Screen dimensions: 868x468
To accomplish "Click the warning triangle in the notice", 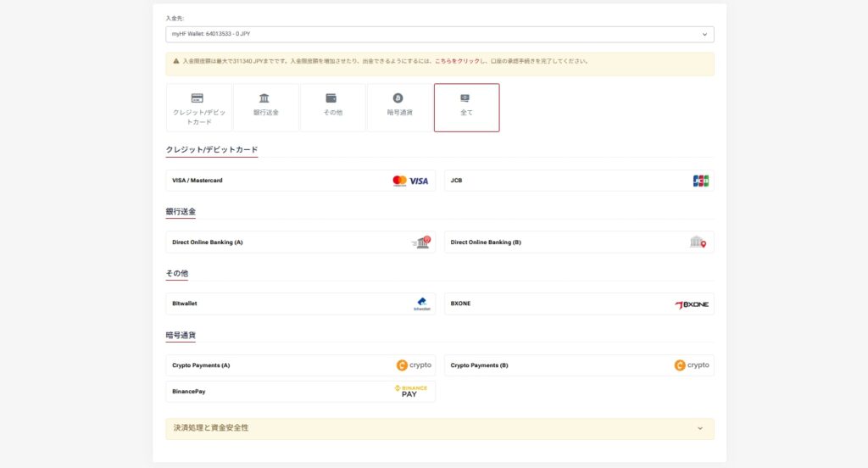I will click(x=176, y=61).
